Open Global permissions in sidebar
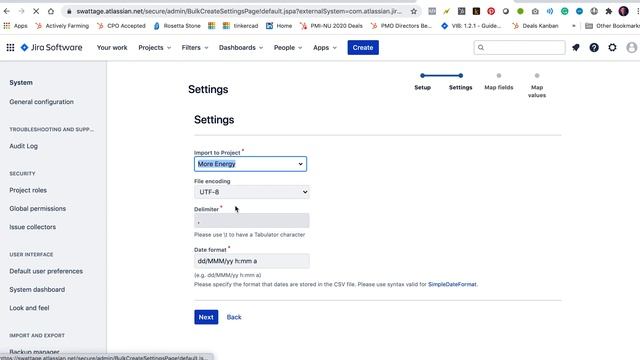640x360 pixels. tap(38, 209)
